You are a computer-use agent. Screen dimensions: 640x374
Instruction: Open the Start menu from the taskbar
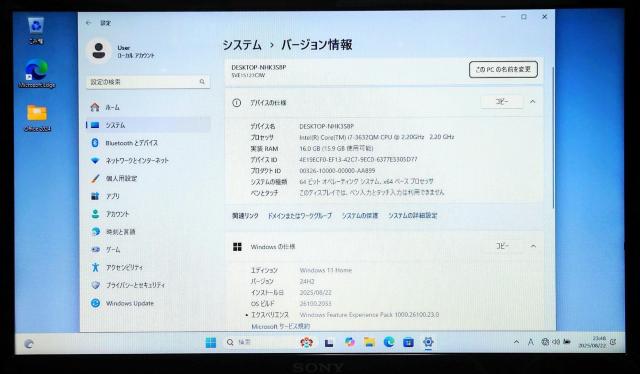pyautogui.click(x=211, y=343)
